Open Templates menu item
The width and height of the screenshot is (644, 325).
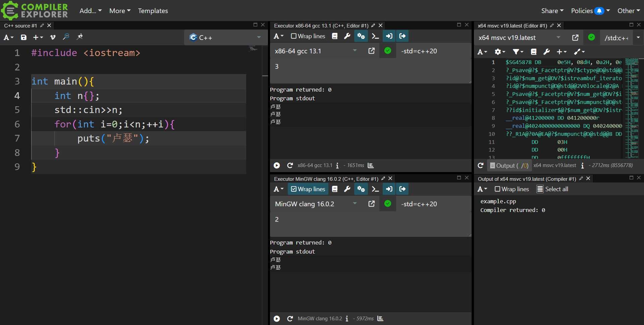tap(153, 11)
